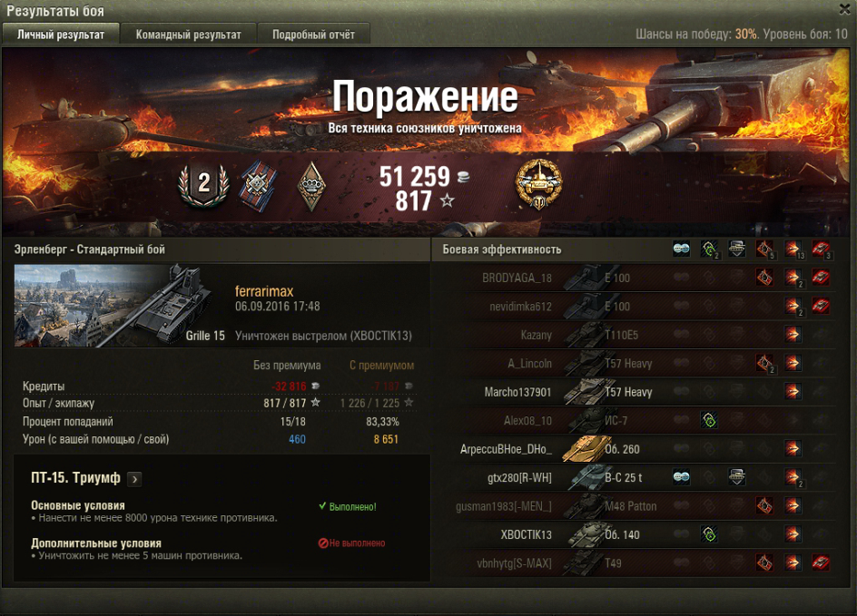Click the spotted enemies header icon
This screenshot has width=857, height=616.
coord(681,249)
